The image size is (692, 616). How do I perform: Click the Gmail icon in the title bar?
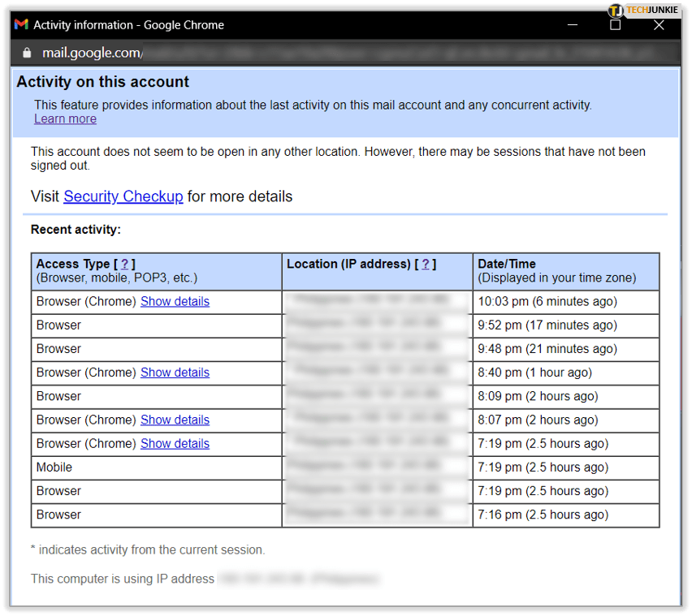pyautogui.click(x=21, y=25)
